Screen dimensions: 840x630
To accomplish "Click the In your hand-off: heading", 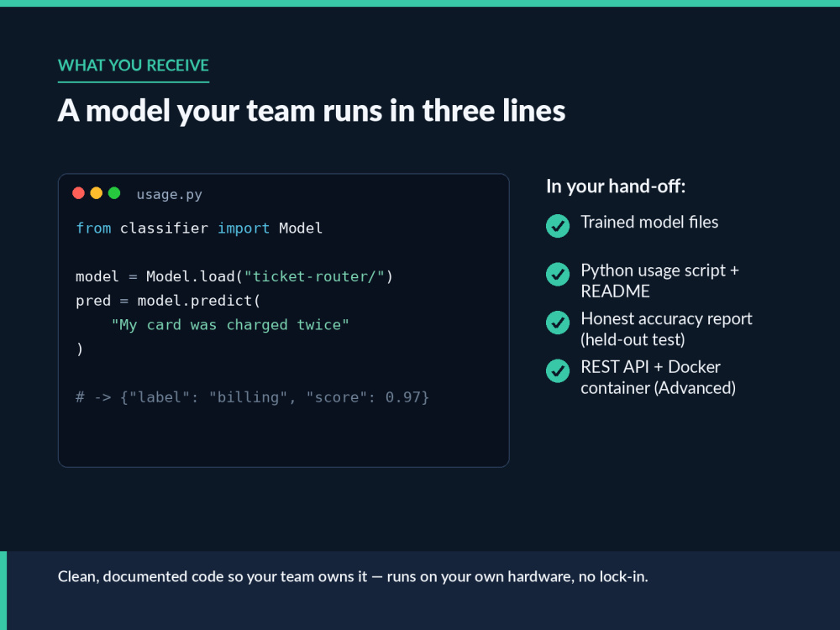I will click(616, 186).
